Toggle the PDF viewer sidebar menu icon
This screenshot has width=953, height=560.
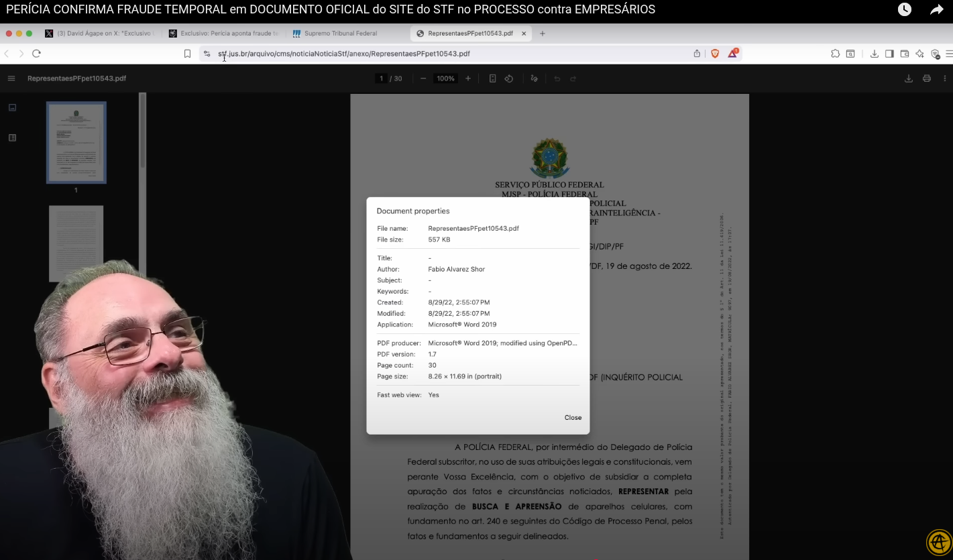pos(11,78)
